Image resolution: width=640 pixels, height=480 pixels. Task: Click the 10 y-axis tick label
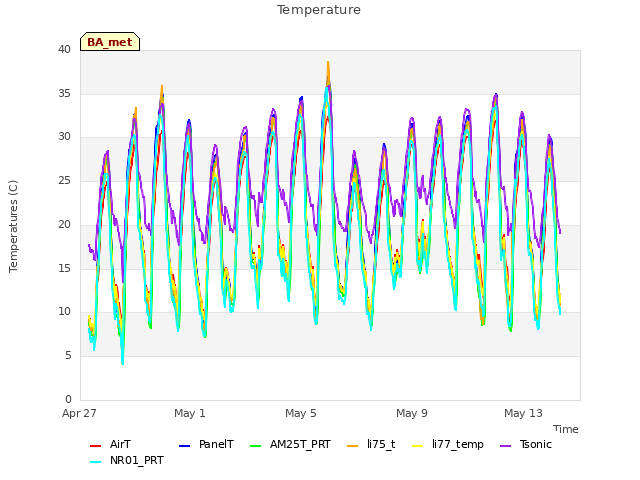pyautogui.click(x=64, y=311)
